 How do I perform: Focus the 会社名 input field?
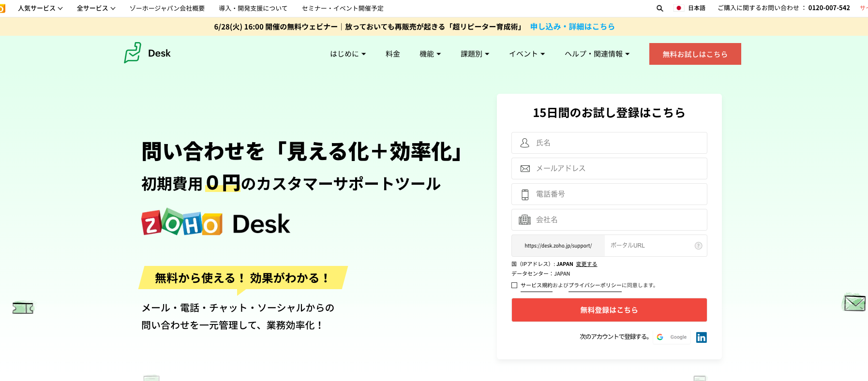(609, 220)
